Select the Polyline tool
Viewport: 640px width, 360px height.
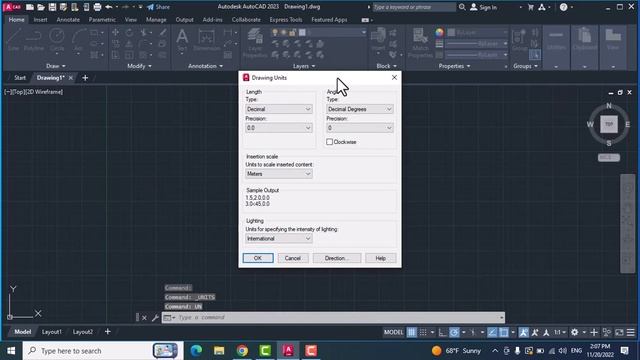click(33, 40)
